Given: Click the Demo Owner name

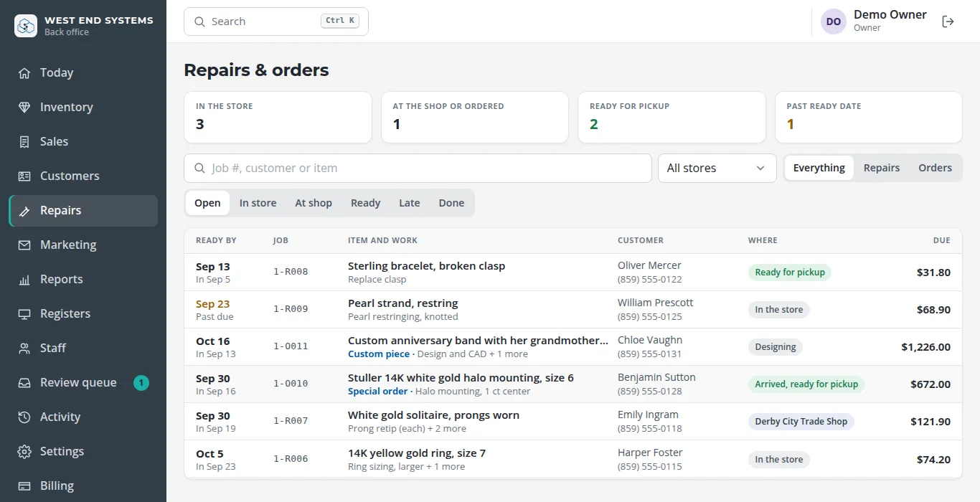Looking at the screenshot, I should pos(890,15).
